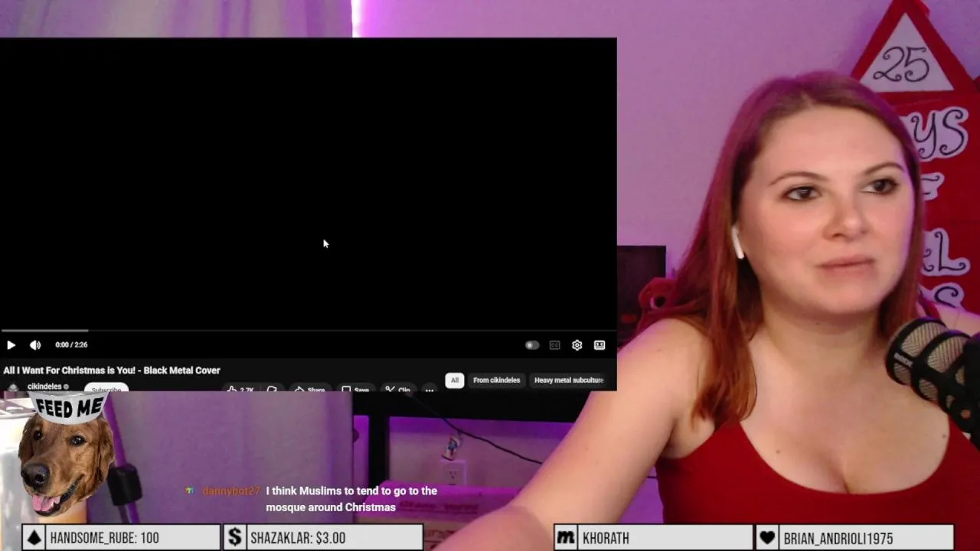Viewport: 980px width, 551px height.
Task: Save the video to a playlist
Action: 355,389
